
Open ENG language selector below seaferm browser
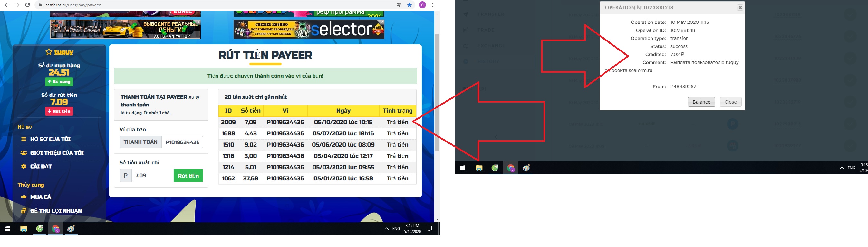coord(396,229)
